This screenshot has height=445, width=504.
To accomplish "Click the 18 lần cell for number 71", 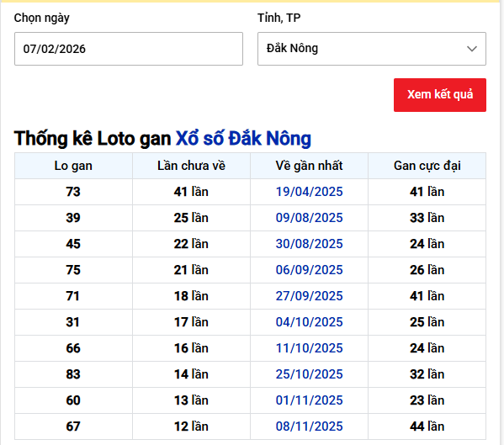I will tap(191, 296).
